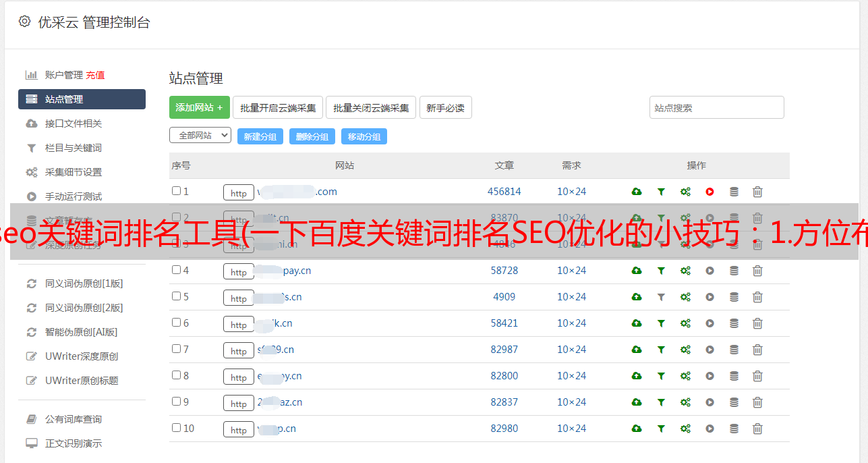Screen dimensions: 868x463
Task: Click filter icon in row 9
Action: (x=661, y=402)
